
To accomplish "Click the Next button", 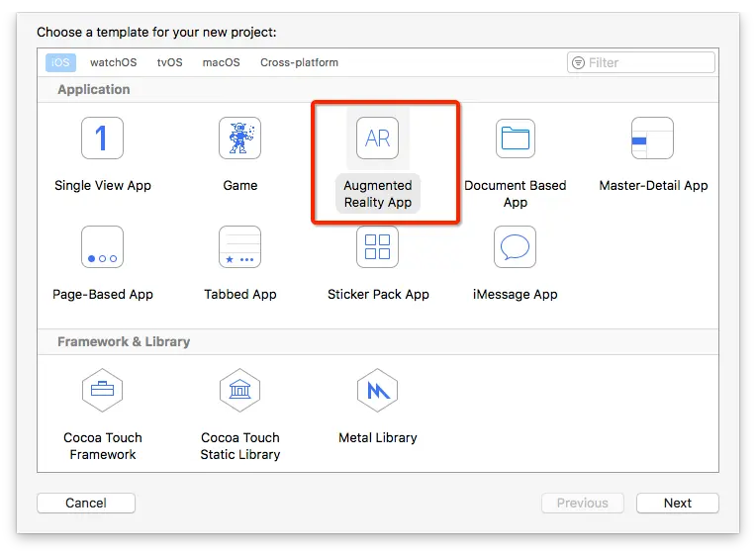I will (x=678, y=503).
